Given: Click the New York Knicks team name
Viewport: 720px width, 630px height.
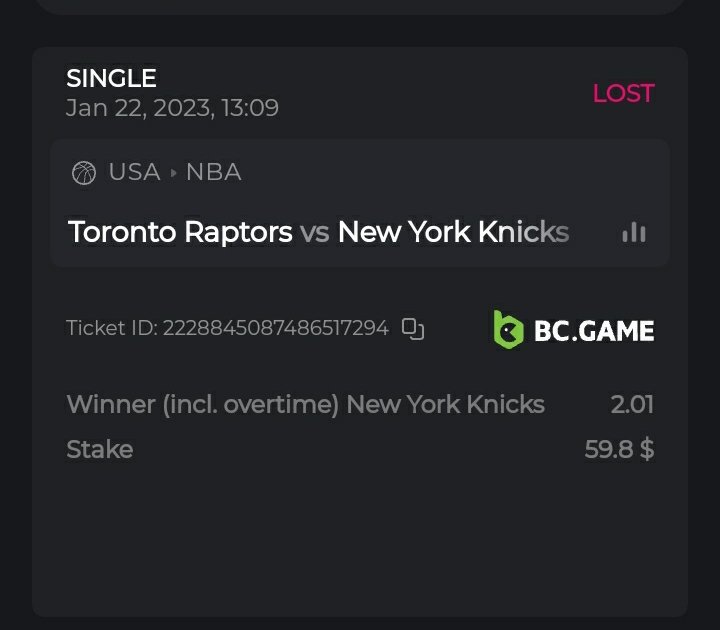Looking at the screenshot, I should 453,233.
